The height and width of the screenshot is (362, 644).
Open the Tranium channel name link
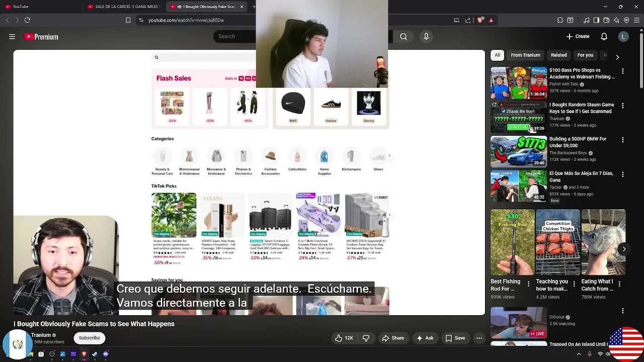click(x=41, y=335)
